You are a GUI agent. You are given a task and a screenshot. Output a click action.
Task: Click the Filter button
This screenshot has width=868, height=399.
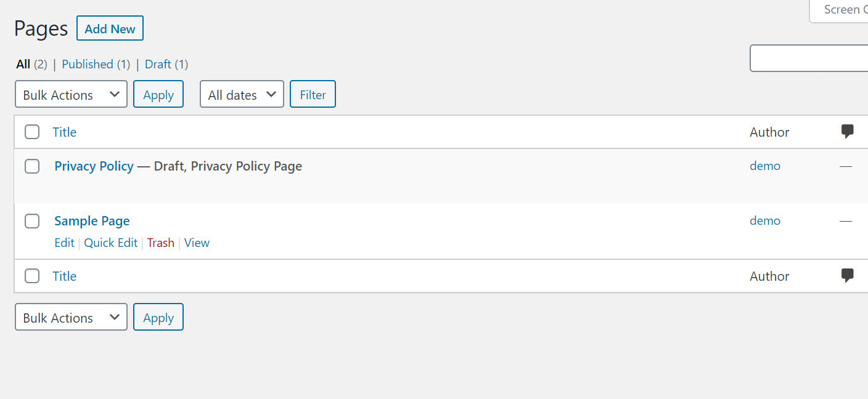coord(313,94)
